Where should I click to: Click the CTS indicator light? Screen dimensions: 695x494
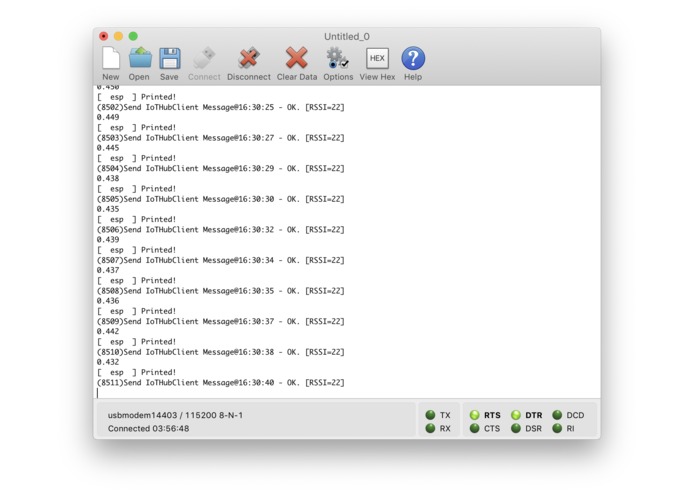tap(475, 428)
